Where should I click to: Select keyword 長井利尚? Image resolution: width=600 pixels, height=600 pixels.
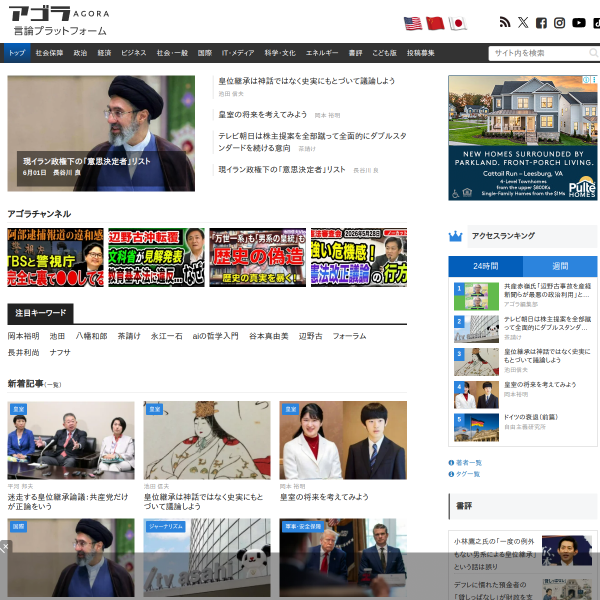23,352
